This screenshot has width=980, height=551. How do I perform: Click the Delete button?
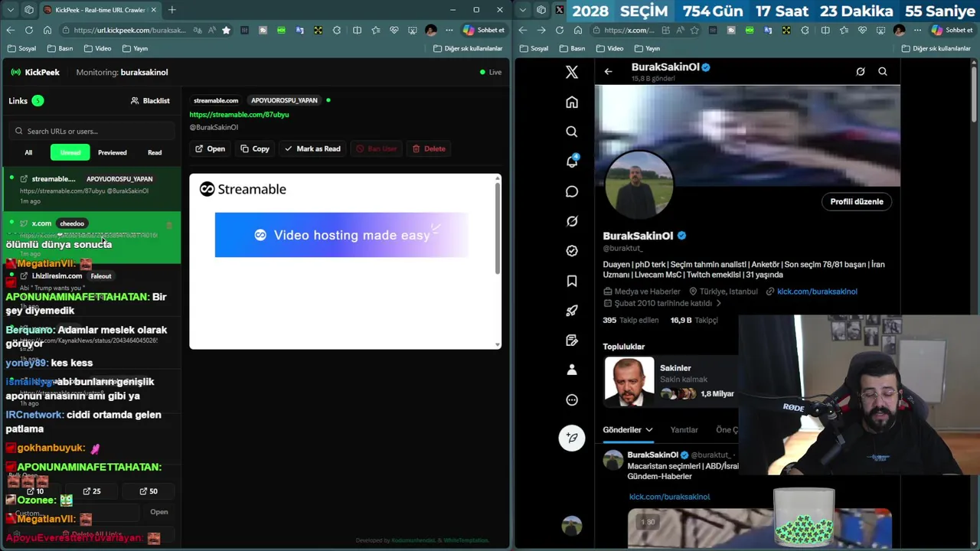pyautogui.click(x=429, y=148)
